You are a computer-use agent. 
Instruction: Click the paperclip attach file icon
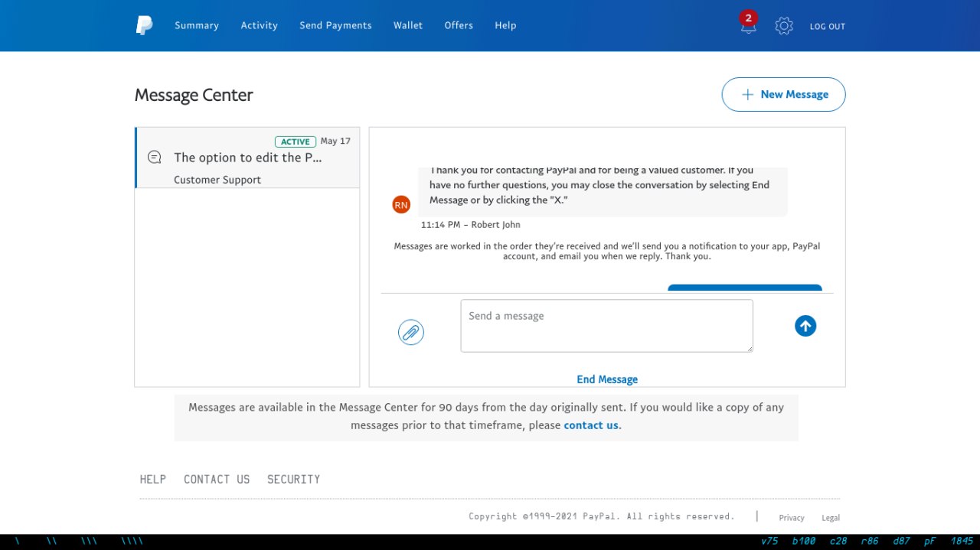point(411,332)
